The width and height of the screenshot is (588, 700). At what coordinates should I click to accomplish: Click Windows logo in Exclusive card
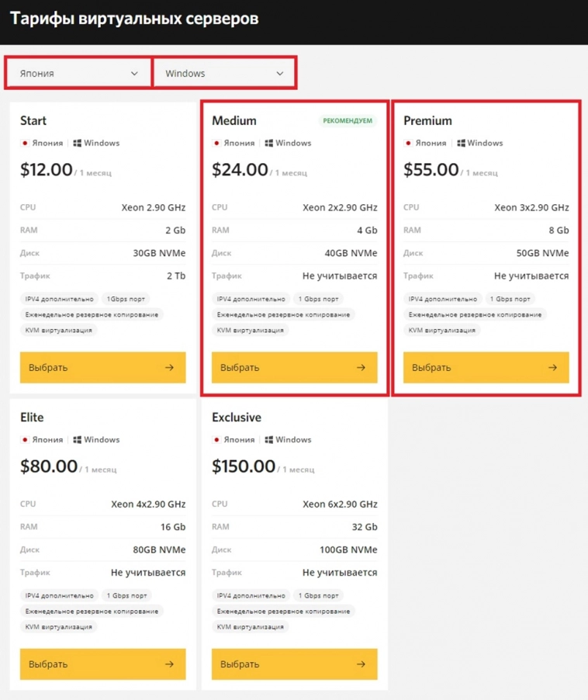coord(269,440)
